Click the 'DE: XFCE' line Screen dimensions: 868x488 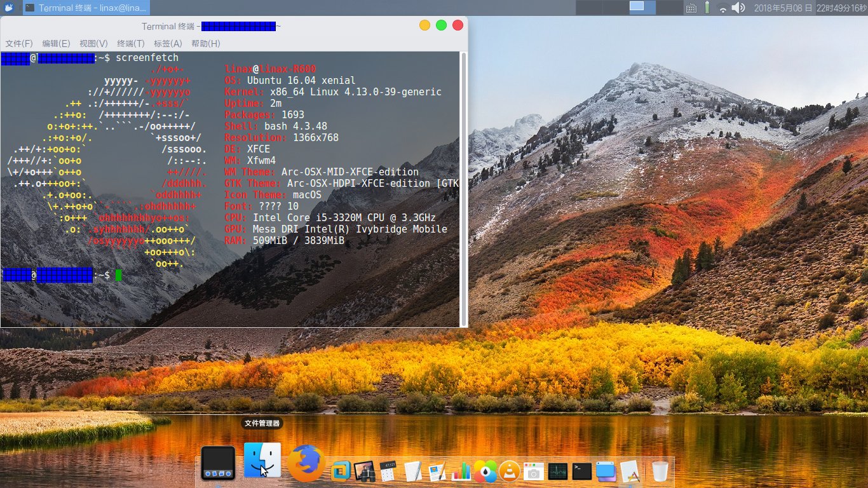(247, 149)
